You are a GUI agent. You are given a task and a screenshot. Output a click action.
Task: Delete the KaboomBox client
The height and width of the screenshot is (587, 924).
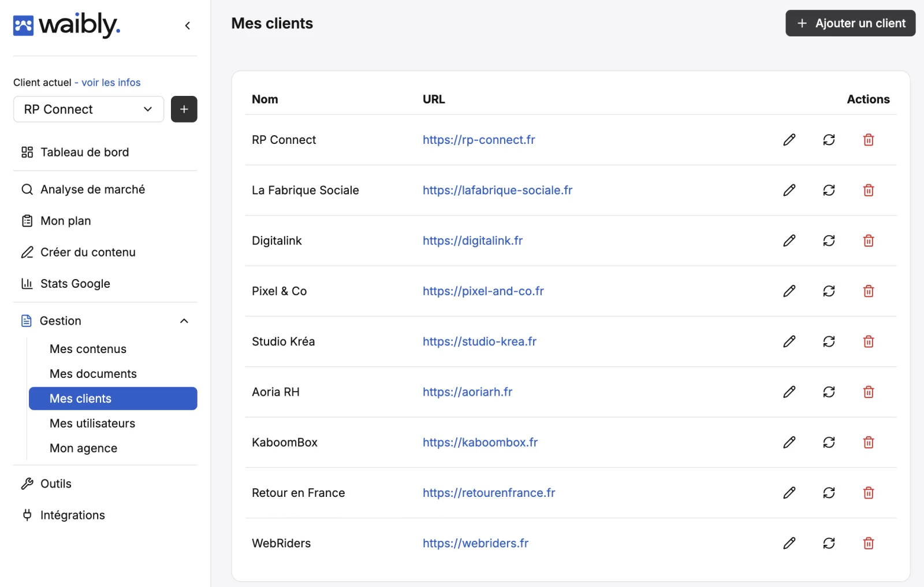(x=869, y=443)
